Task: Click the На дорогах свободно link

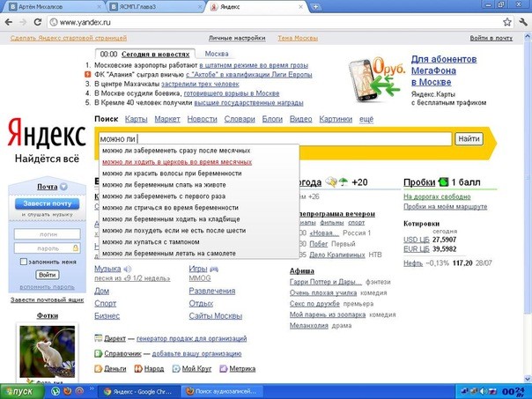Action: (x=437, y=196)
